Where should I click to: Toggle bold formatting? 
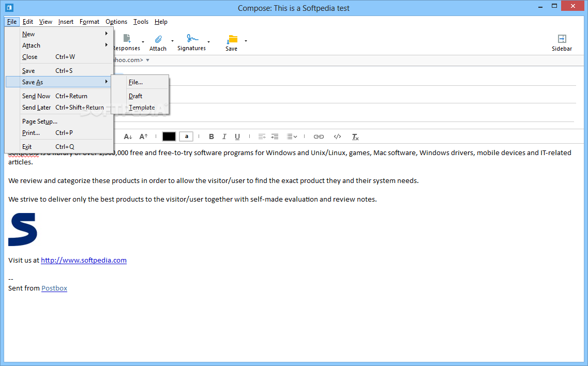212,137
